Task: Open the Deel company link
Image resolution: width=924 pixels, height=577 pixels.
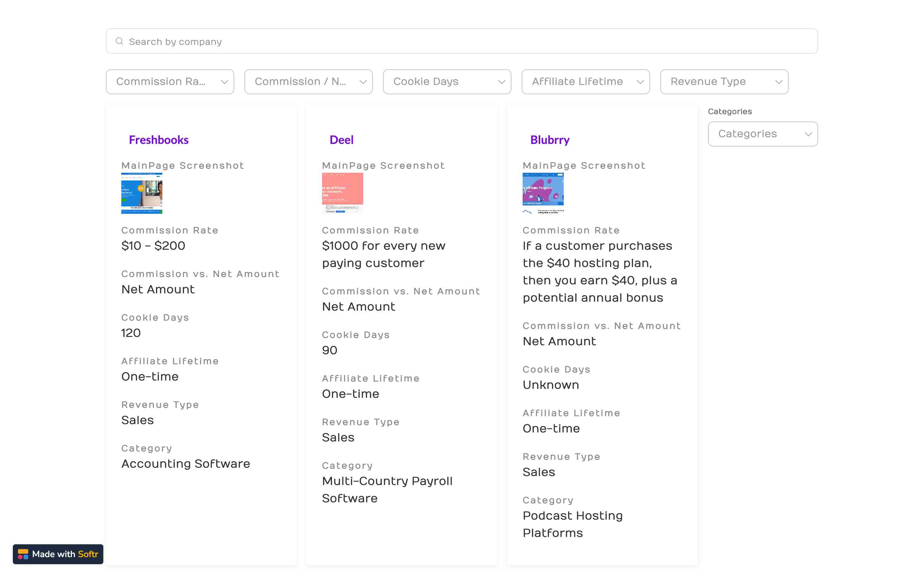Action: pyautogui.click(x=341, y=140)
